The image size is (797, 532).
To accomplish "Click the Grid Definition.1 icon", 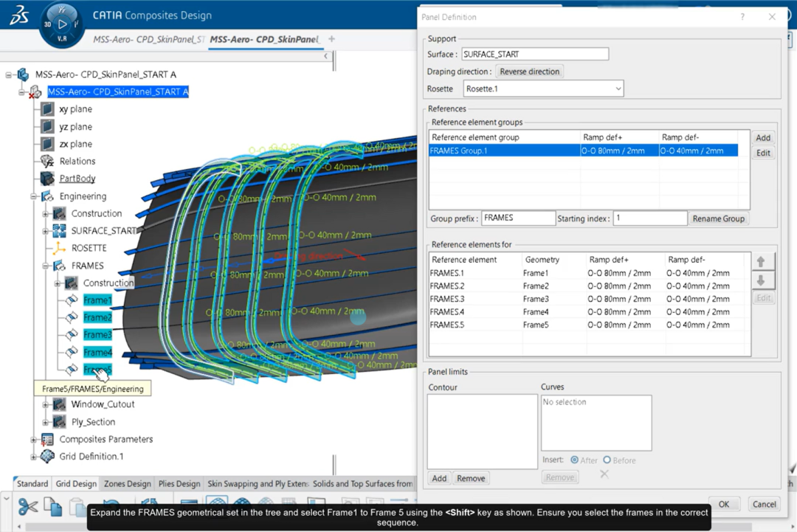I will (x=47, y=456).
